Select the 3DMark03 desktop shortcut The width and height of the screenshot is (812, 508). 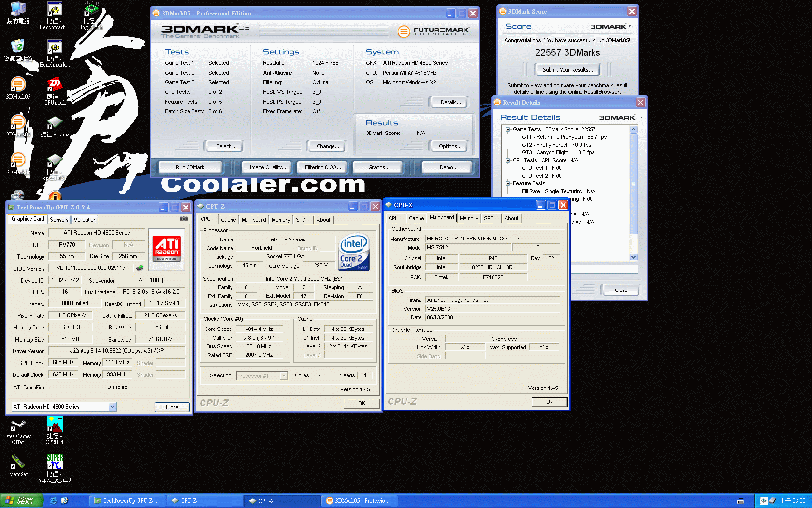pos(18,88)
